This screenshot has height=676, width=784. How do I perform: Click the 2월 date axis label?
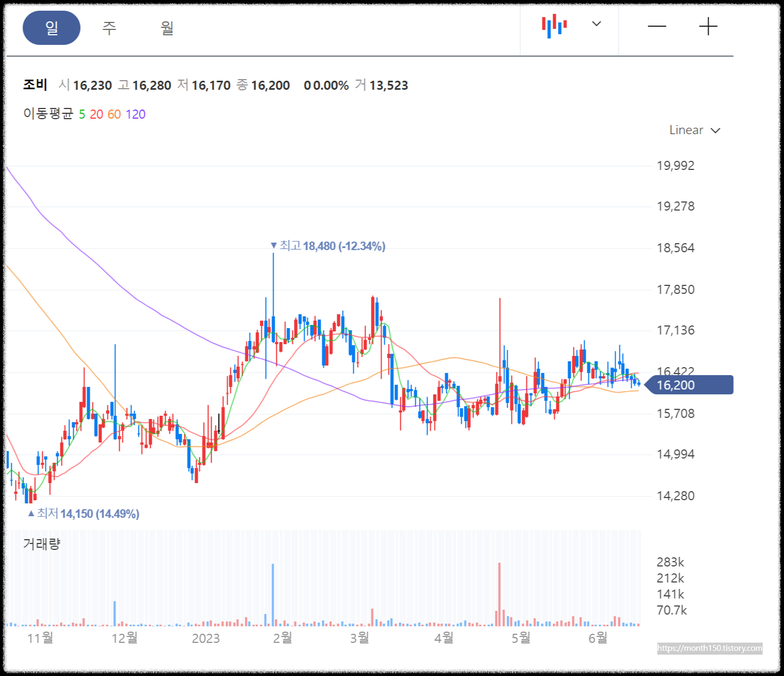[282, 638]
